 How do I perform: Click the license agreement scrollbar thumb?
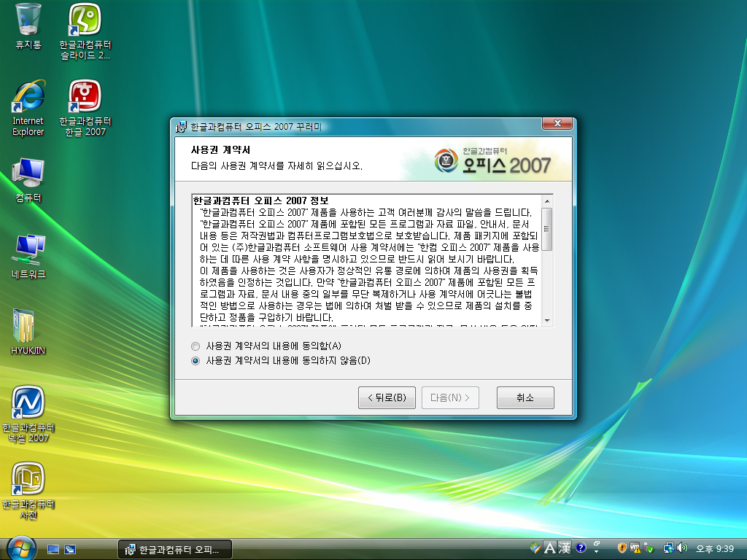pyautogui.click(x=547, y=229)
